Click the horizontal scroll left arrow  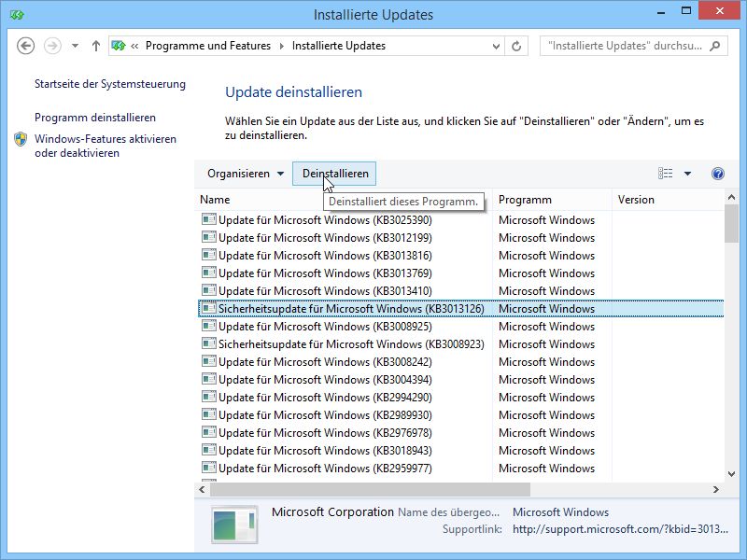(x=202, y=489)
